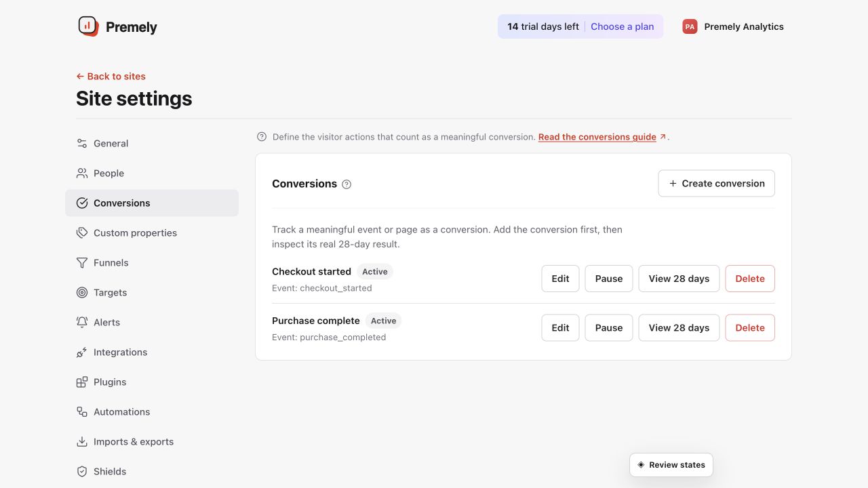Go to Custom properties section

pyautogui.click(x=152, y=233)
